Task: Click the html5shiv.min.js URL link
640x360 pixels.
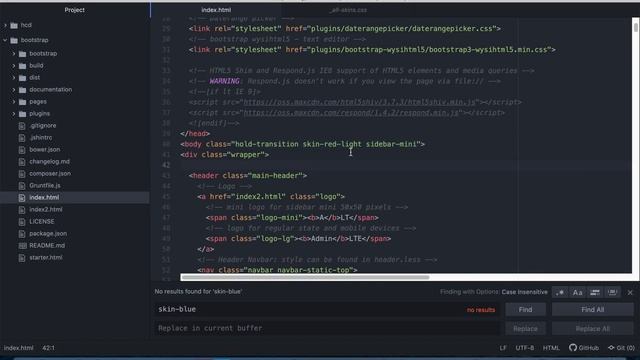Action: coord(360,102)
